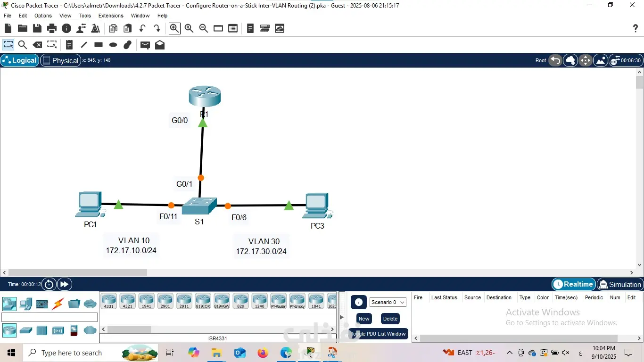Set the tiled background image
The height and width of the screenshot is (362, 644).
(601, 60)
